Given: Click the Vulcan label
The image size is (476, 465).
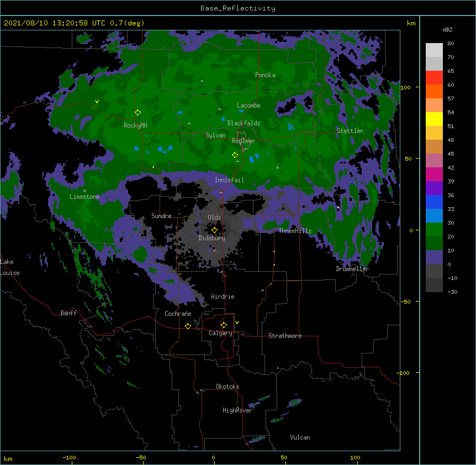Looking at the screenshot, I should 300,437.
